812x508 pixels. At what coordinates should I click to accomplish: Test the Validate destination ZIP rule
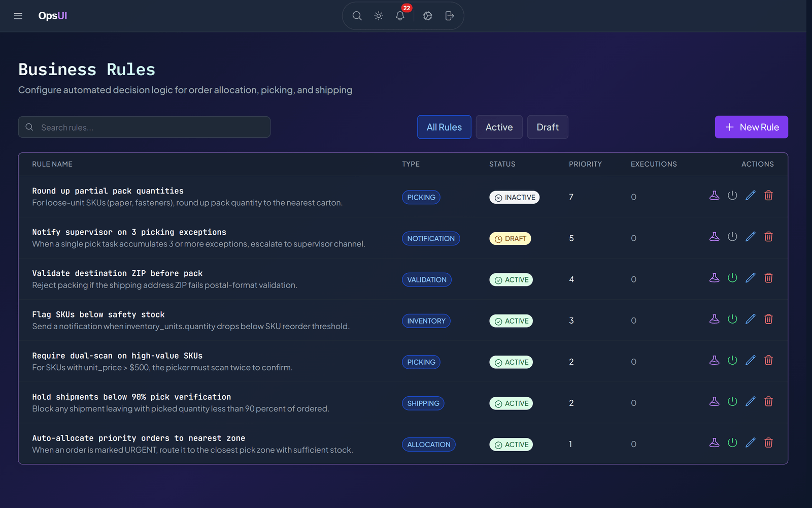point(715,278)
